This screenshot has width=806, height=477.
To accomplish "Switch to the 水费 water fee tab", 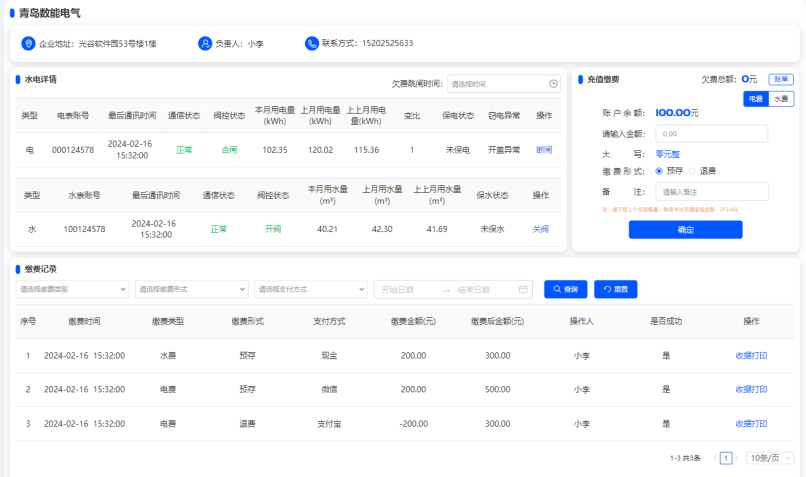I will click(x=780, y=98).
